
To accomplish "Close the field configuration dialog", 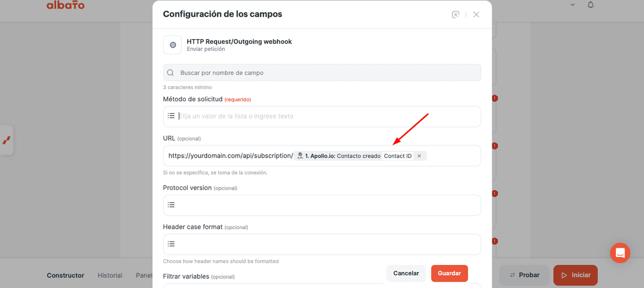I will pos(476,14).
